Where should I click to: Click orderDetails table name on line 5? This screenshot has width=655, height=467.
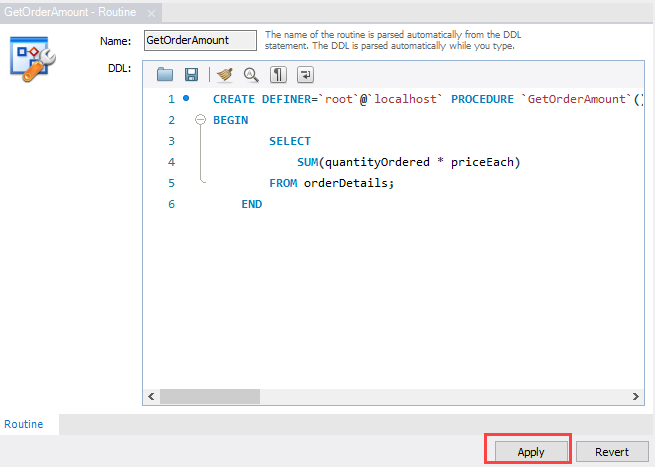click(346, 183)
